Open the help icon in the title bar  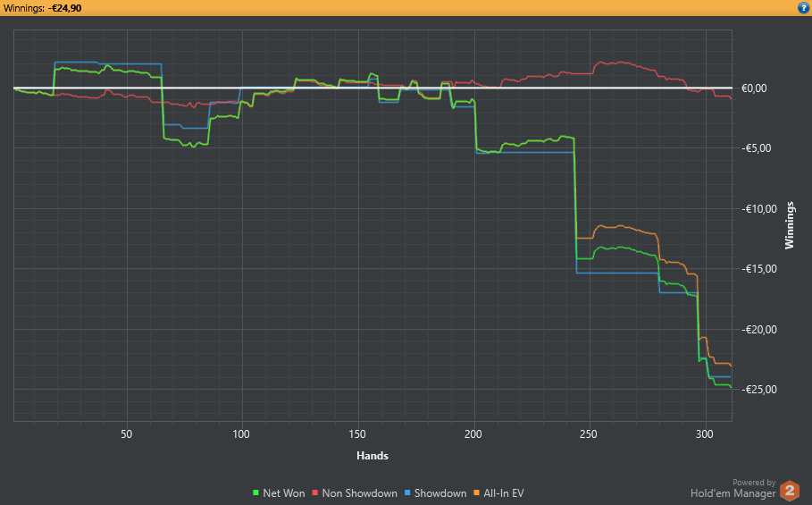[804, 8]
